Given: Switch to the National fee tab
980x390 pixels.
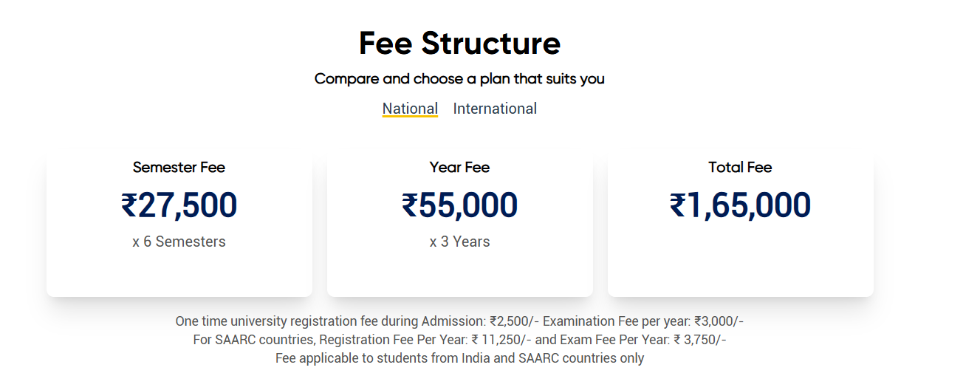Looking at the screenshot, I should pyautogui.click(x=410, y=108).
